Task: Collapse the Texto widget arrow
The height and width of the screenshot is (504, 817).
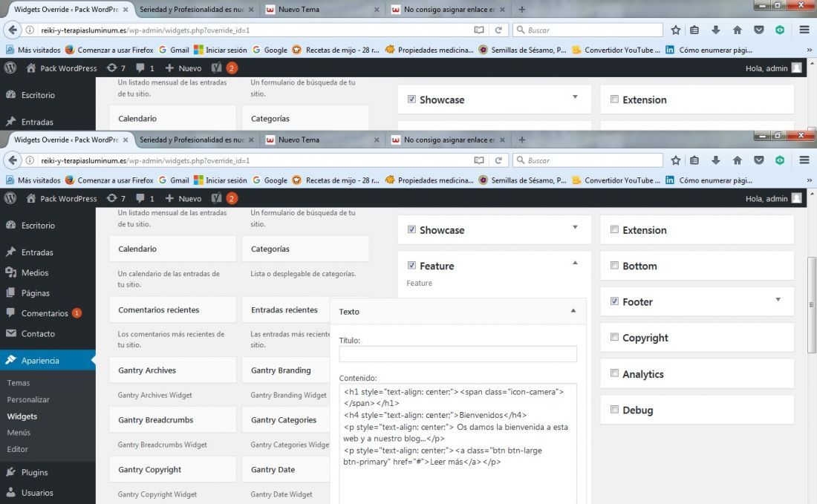Action: coord(573,311)
